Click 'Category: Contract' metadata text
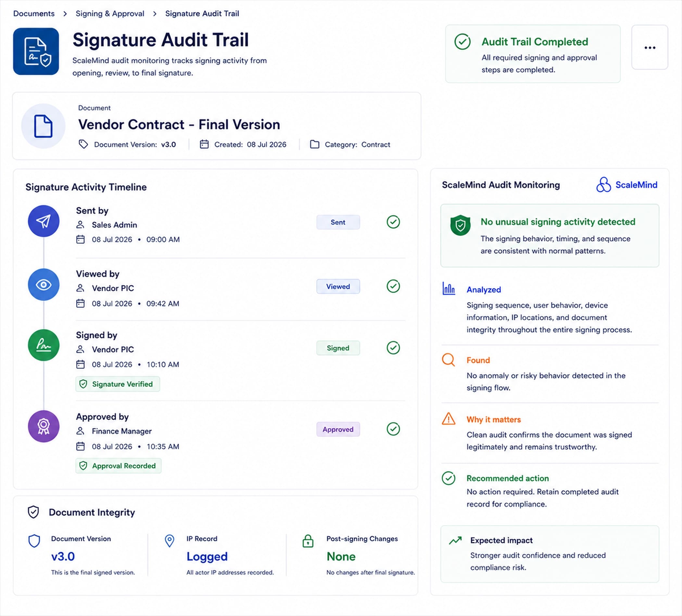This screenshot has width=682, height=616. pos(357,145)
